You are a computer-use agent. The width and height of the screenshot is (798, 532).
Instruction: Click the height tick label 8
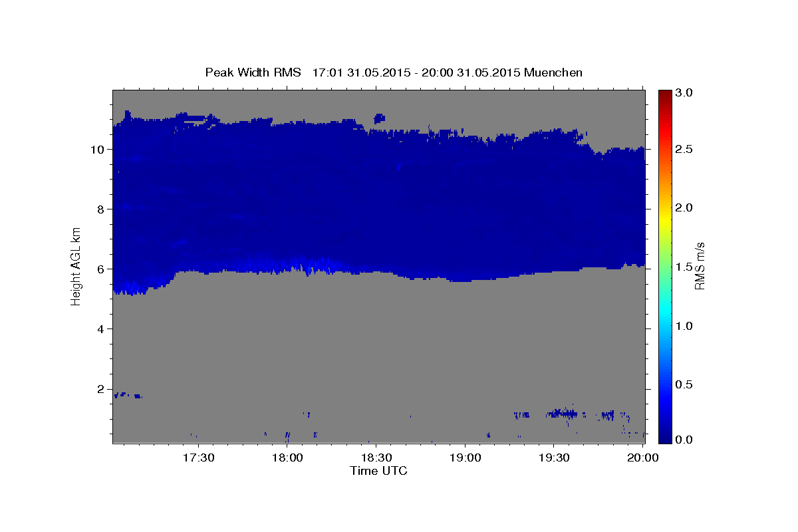102,209
